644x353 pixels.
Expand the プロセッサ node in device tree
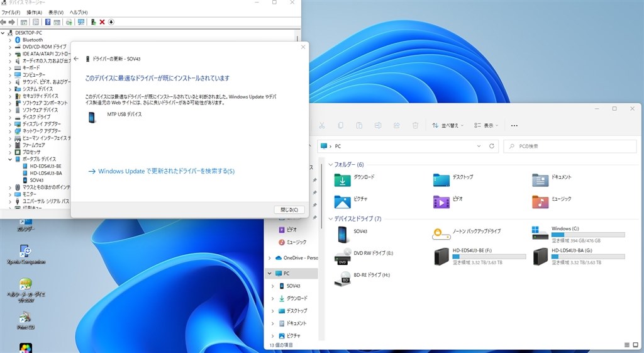[10, 152]
